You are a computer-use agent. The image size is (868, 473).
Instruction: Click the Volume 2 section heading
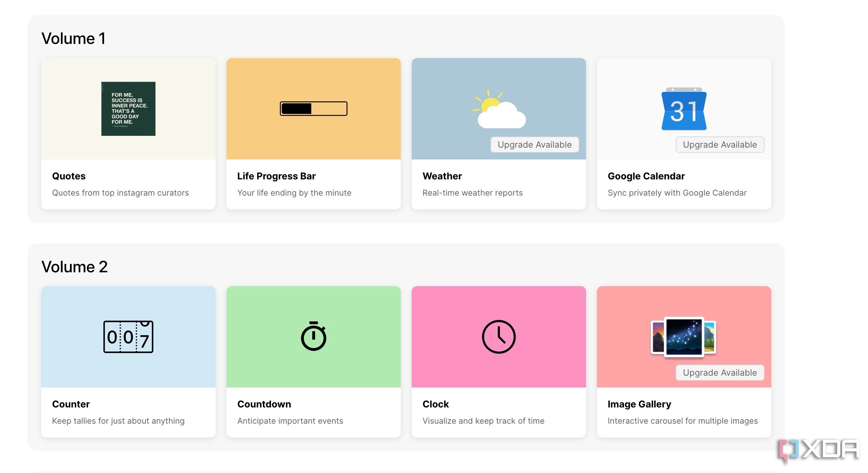coord(75,267)
